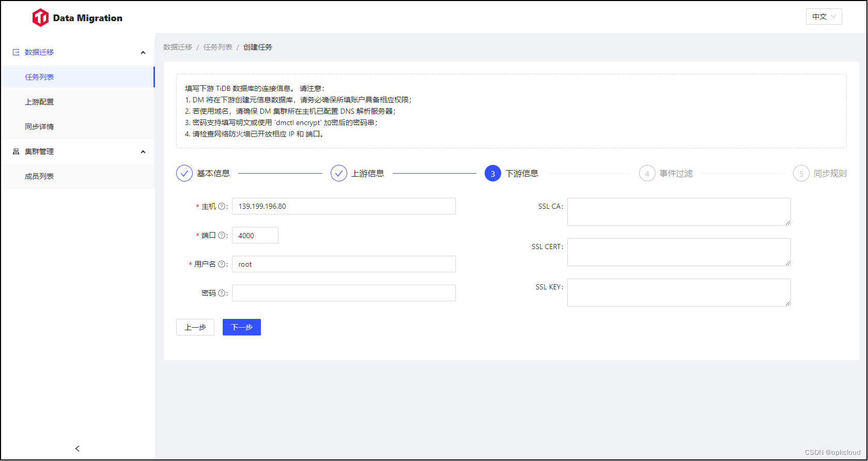The width and height of the screenshot is (868, 461).
Task: Click the 数据迁移 sidebar menu icon
Action: (x=16, y=52)
